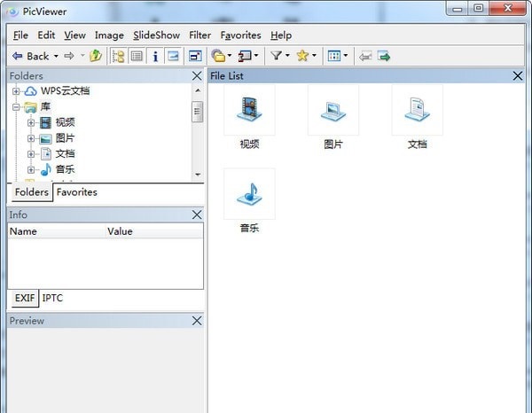This screenshot has width=532, height=413.
Task: Switch to the IPTC tab
Action: coord(52,298)
